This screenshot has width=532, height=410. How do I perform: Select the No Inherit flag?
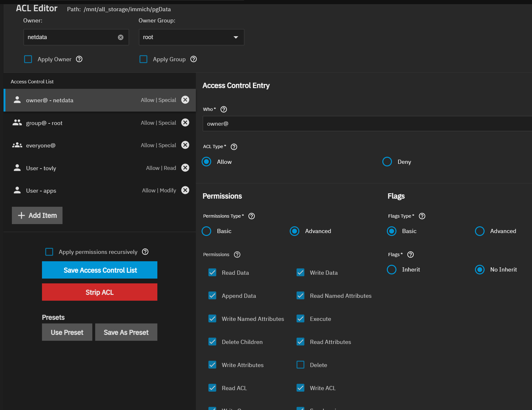(x=480, y=270)
